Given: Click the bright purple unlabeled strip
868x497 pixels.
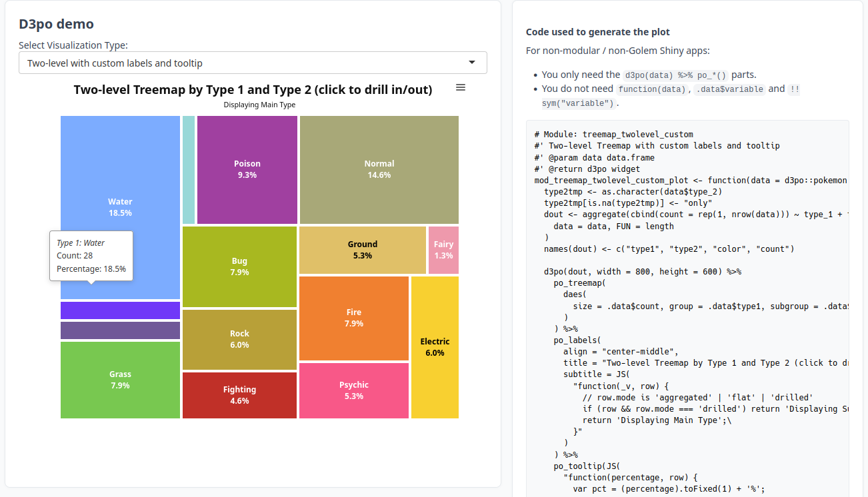Looking at the screenshot, I should click(120, 310).
